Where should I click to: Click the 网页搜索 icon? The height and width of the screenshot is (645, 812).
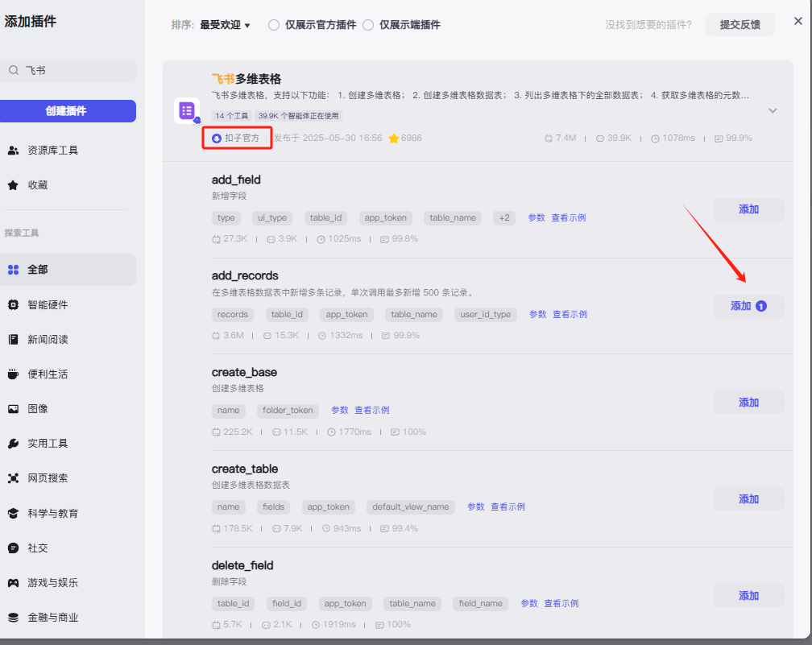point(14,478)
